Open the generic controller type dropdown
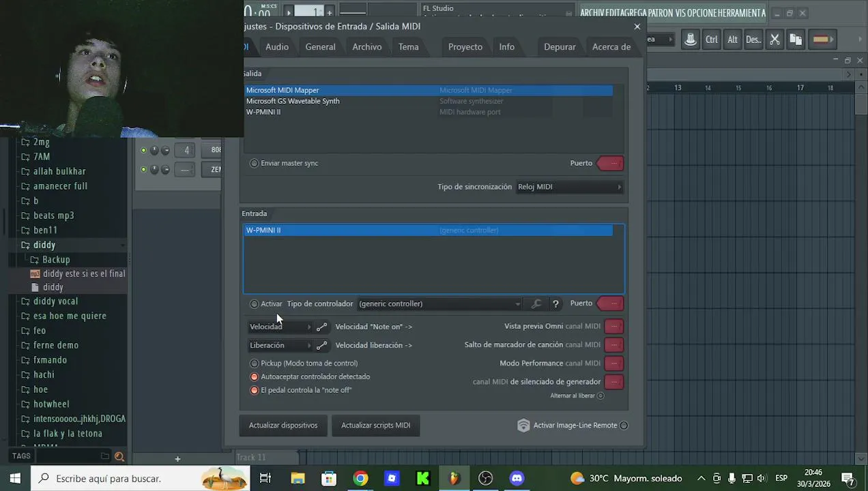 click(439, 304)
